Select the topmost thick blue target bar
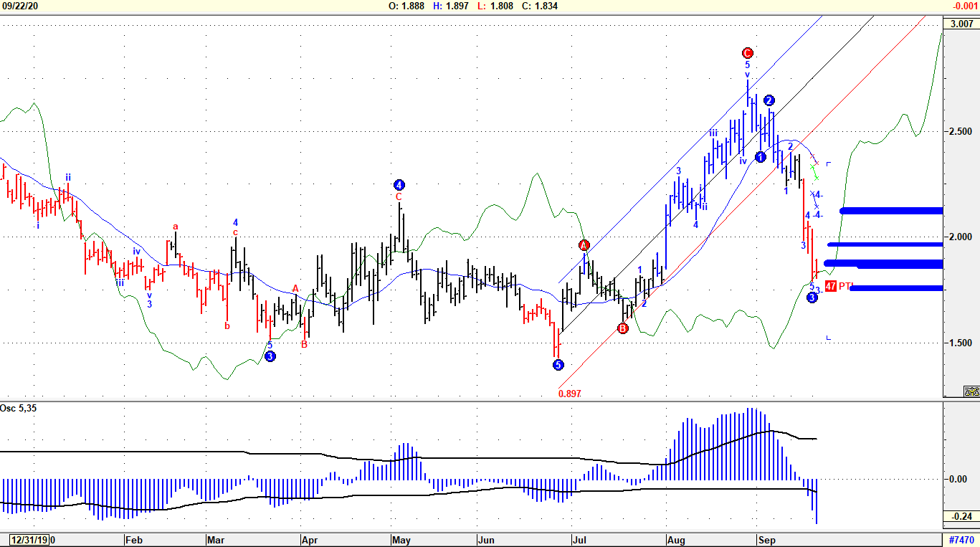 pos(892,211)
